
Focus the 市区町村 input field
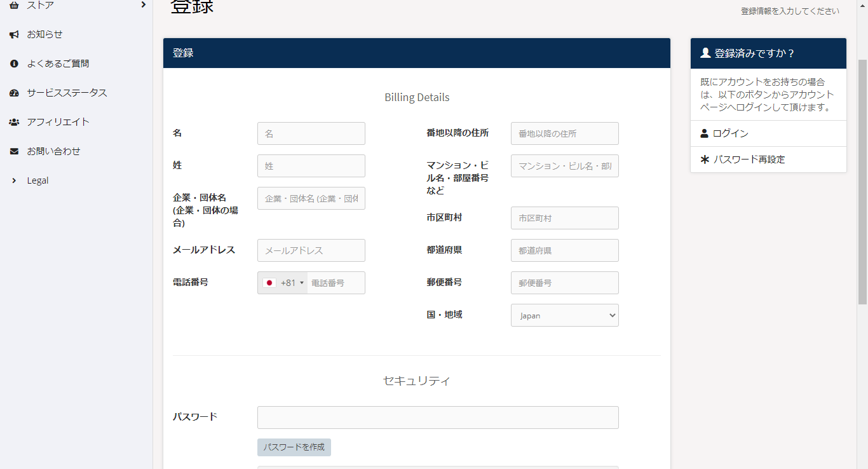tap(564, 218)
